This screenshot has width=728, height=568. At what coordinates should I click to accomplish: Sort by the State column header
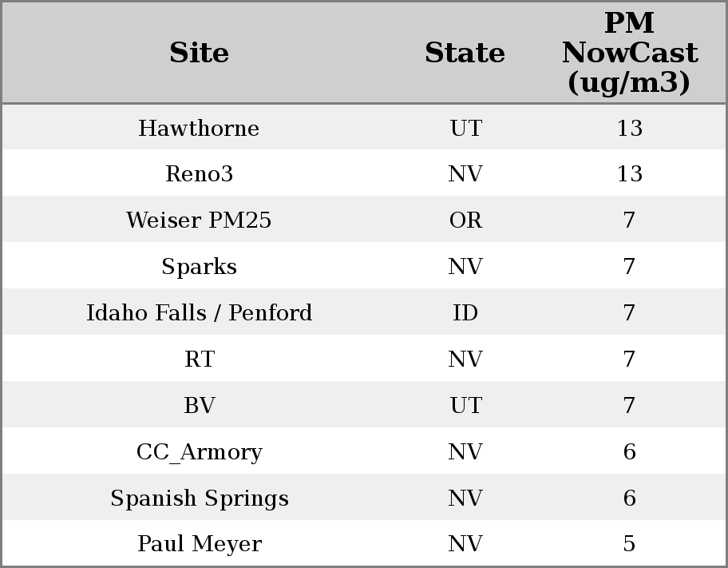465,53
